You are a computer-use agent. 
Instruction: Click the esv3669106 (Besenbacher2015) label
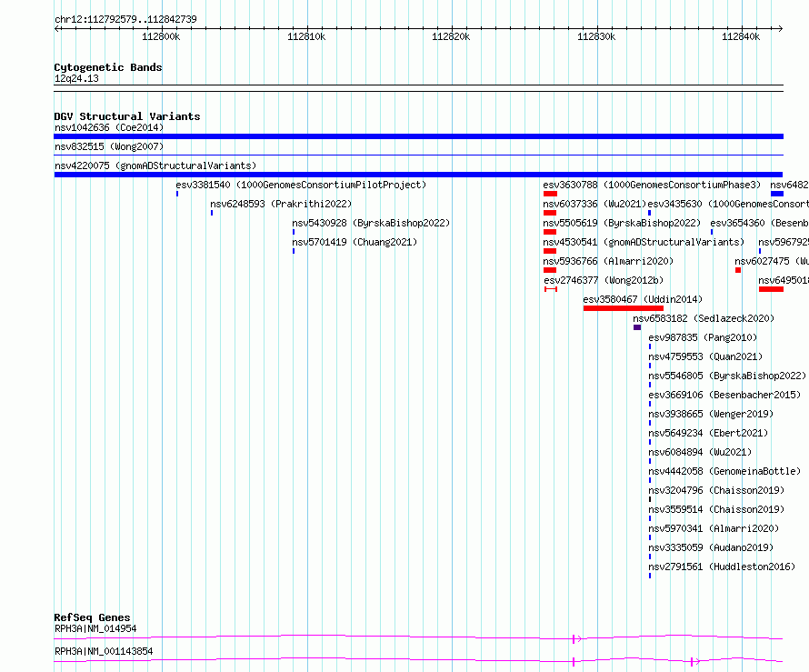pyautogui.click(x=724, y=395)
